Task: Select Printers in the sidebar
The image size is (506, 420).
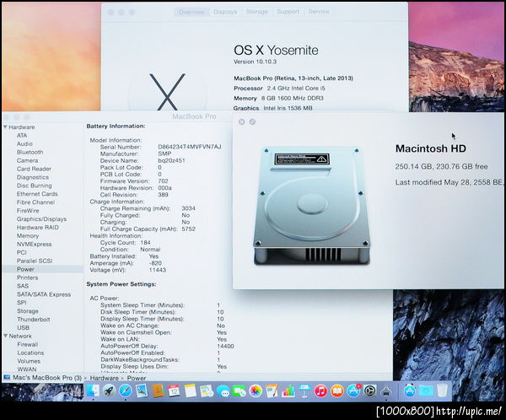Action: pos(28,277)
